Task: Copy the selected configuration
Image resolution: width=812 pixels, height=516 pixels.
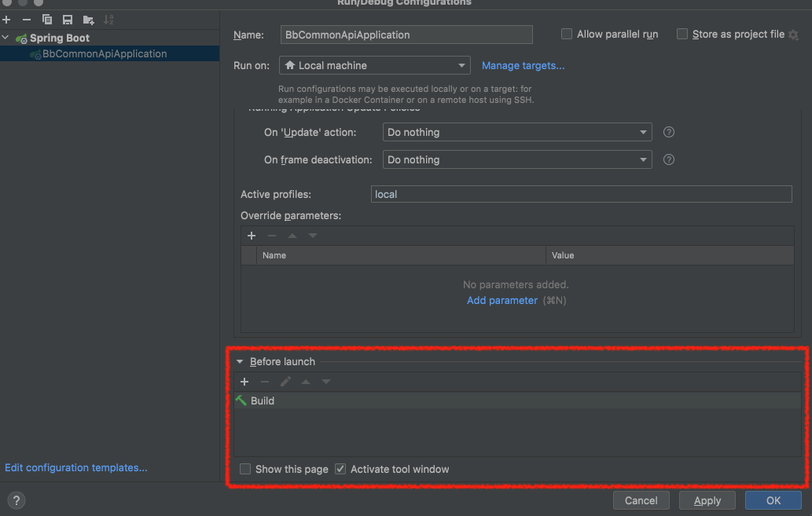Action: [47, 20]
